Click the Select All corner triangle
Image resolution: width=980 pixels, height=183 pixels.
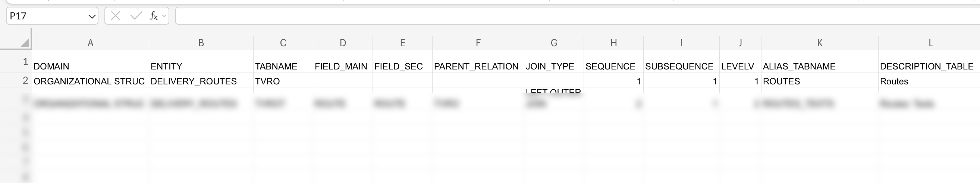coord(24,43)
